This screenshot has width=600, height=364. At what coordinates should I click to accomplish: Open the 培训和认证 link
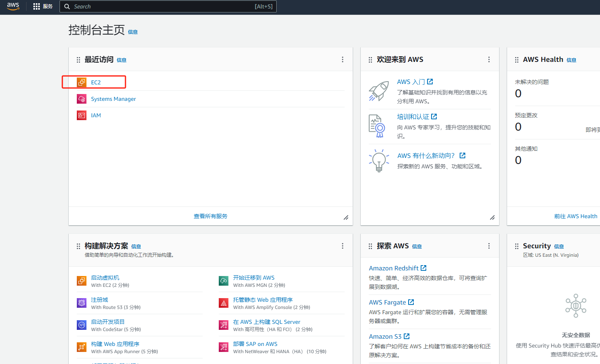pos(417,117)
